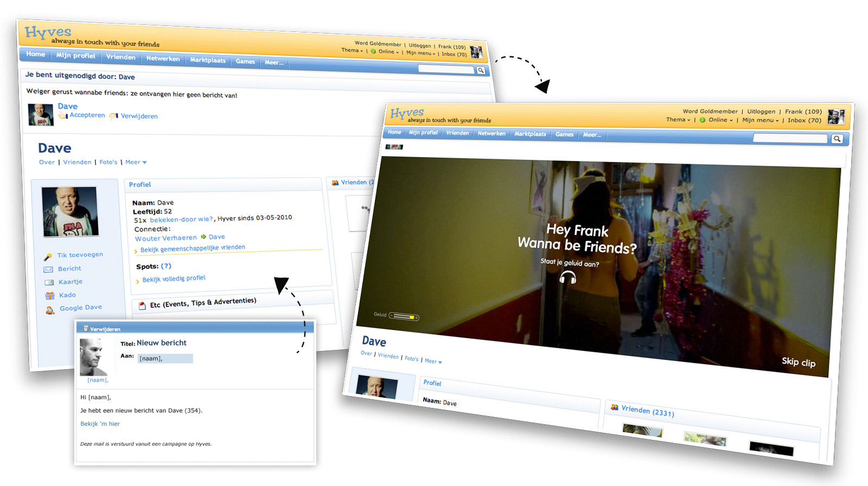The width and height of the screenshot is (868, 486).
Task: Click bekeken-door wie? link
Action: tap(181, 220)
